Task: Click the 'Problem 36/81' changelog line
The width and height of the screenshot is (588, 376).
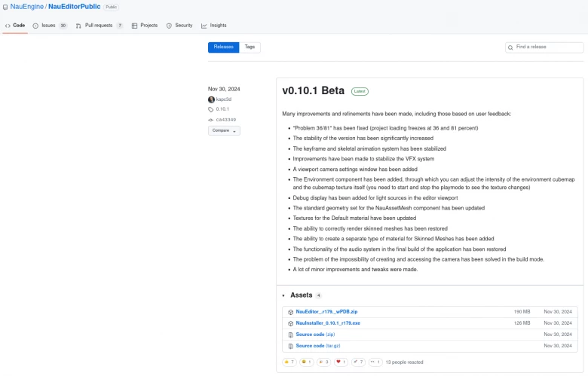Action: [385, 128]
